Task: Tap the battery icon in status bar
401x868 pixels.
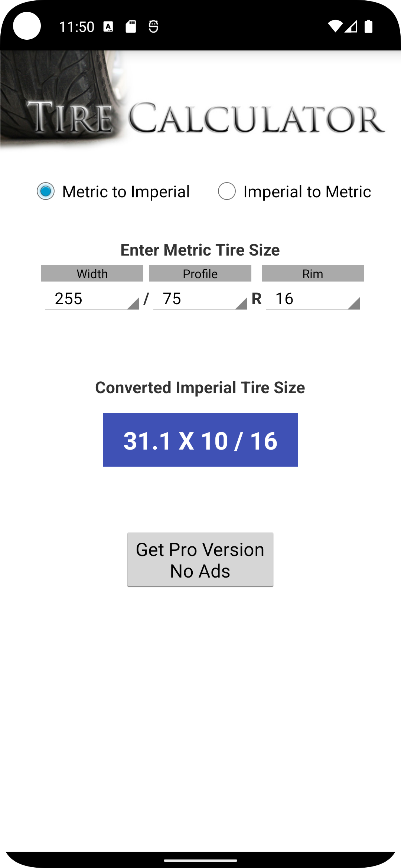Action: click(368, 26)
